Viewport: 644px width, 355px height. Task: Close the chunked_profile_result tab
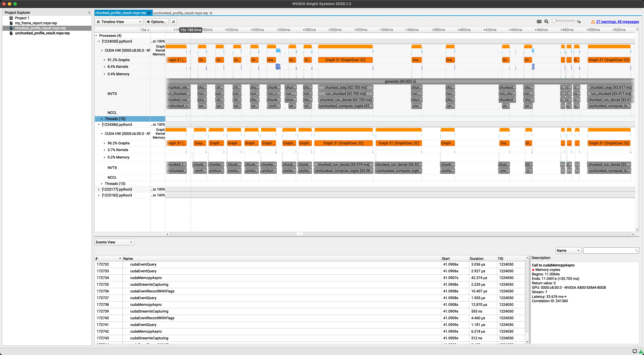point(149,13)
